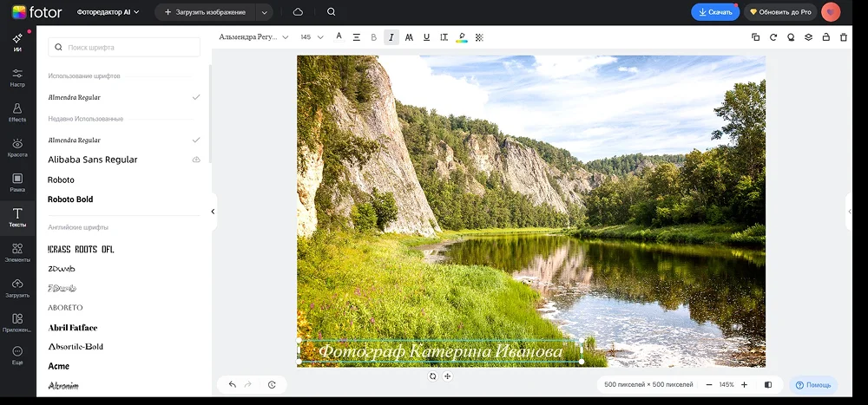Open the Загрузить uploads panel

17,288
